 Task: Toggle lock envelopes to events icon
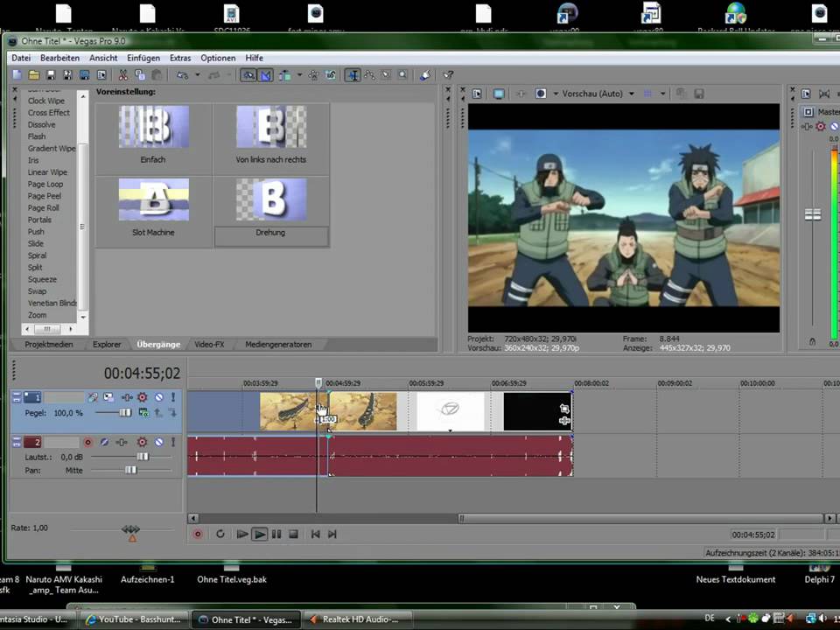[314, 75]
